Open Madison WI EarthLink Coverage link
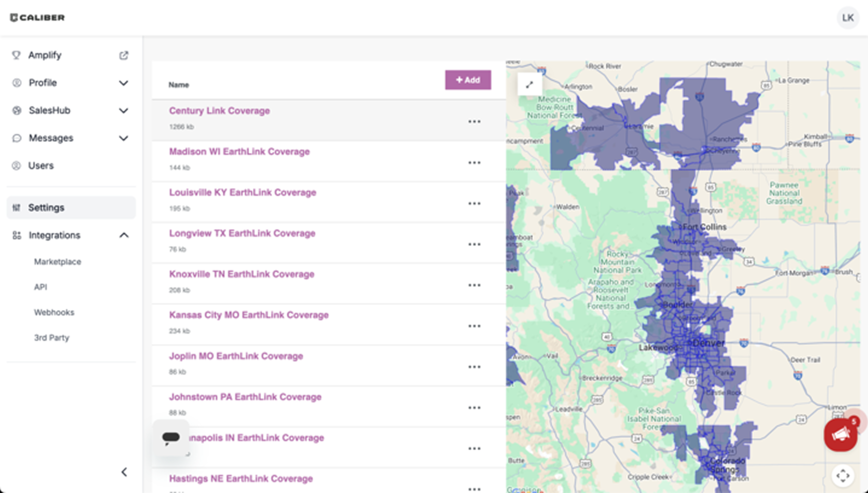 coord(239,152)
